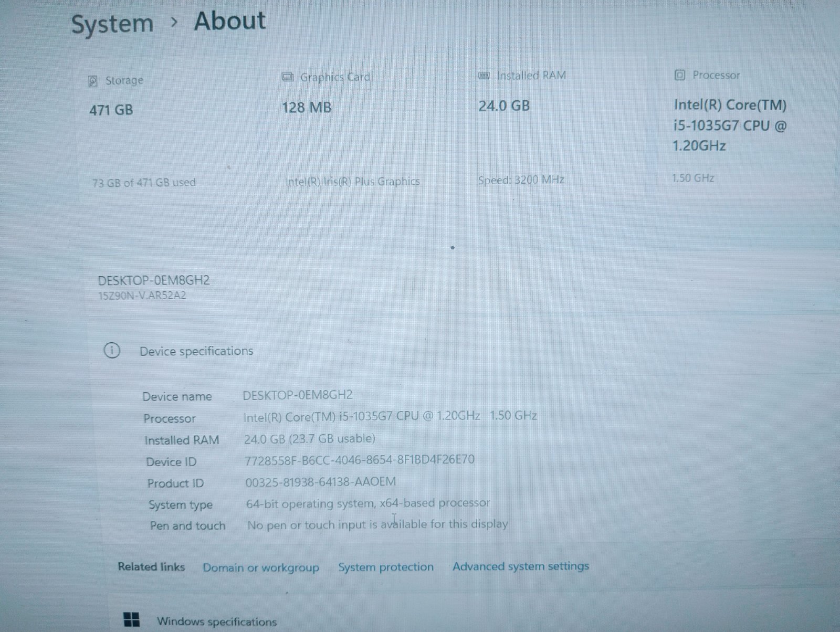This screenshot has height=632, width=840.
Task: Select the Device name value in specifications
Action: tap(297, 395)
